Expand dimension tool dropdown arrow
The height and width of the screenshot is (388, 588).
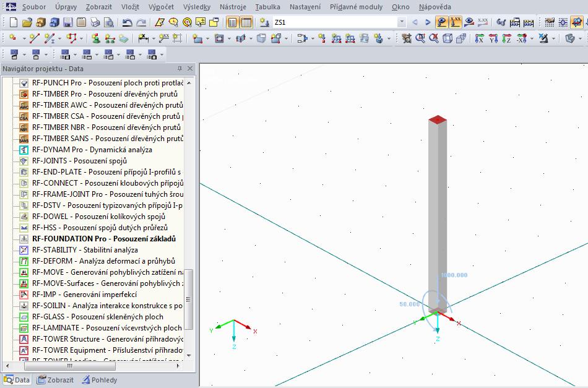pos(153,38)
